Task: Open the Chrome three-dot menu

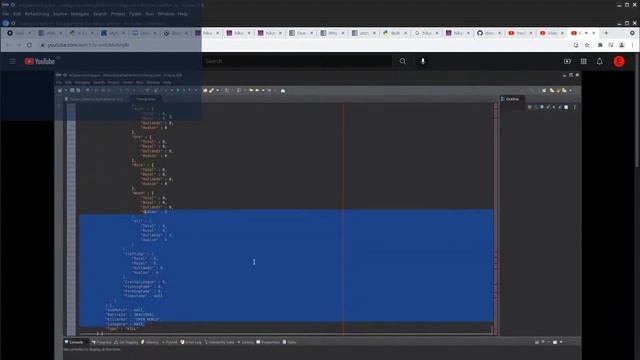Action: tap(632, 45)
